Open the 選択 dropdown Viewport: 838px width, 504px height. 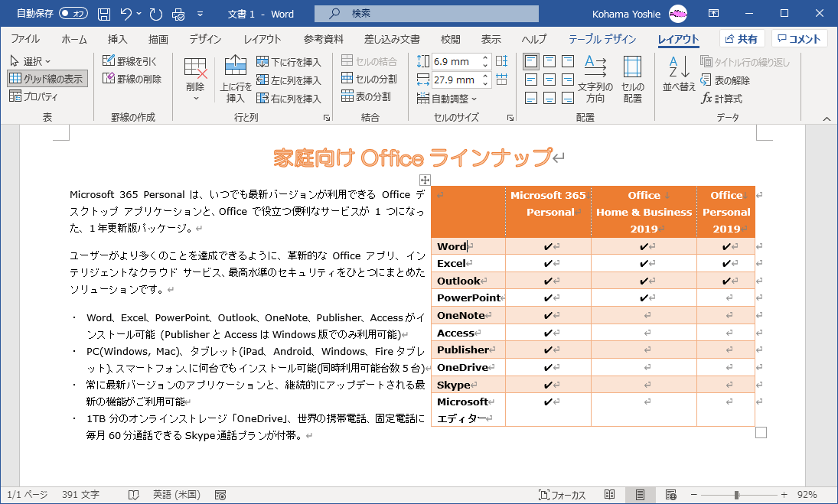click(31, 61)
